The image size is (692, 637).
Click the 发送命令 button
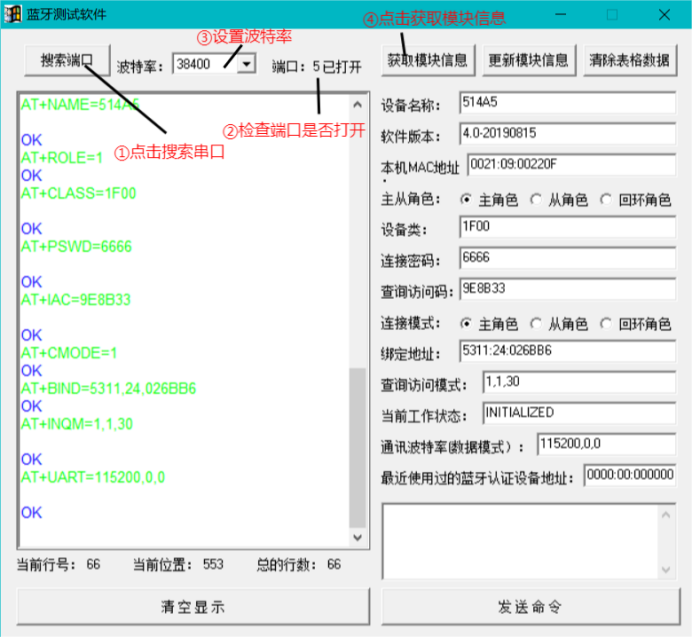coord(530,607)
